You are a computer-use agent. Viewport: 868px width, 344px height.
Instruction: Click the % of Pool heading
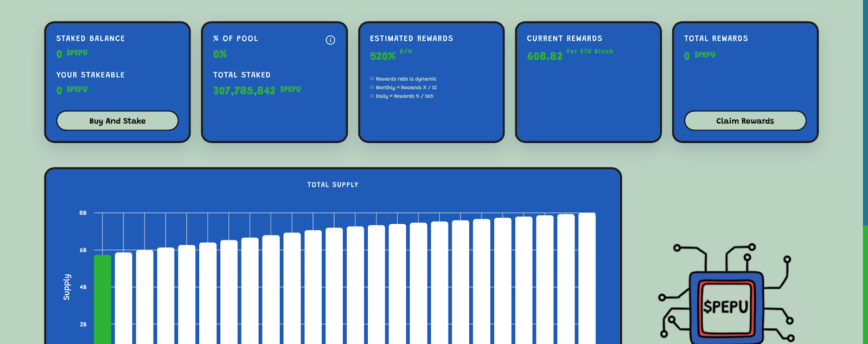coord(235,38)
